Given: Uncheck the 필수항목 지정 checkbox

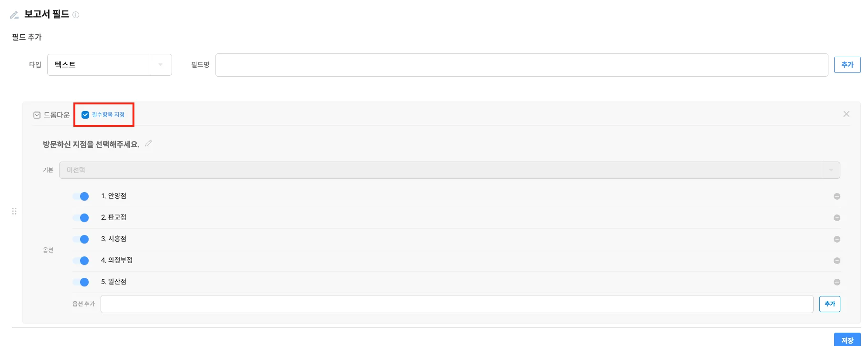Looking at the screenshot, I should [85, 115].
